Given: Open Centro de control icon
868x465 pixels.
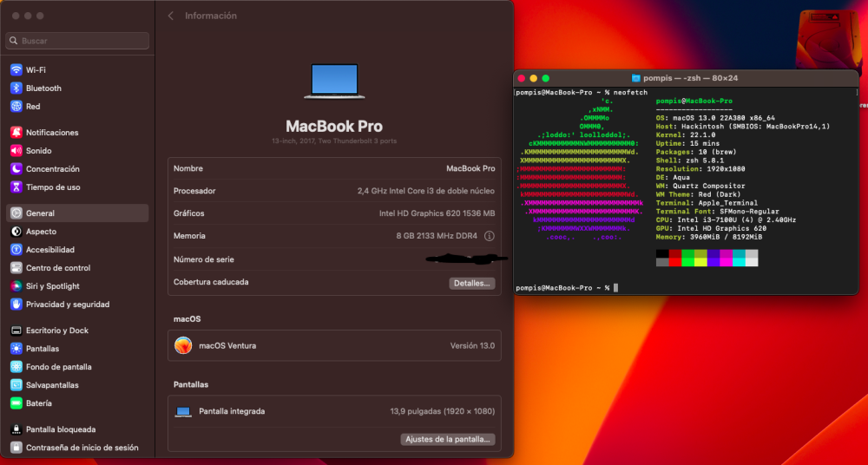Looking at the screenshot, I should [16, 268].
